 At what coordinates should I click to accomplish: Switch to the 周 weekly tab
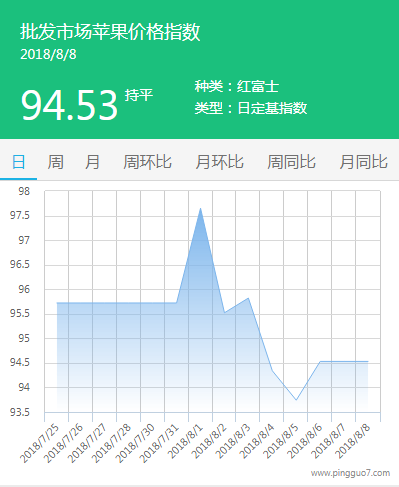coord(55,162)
